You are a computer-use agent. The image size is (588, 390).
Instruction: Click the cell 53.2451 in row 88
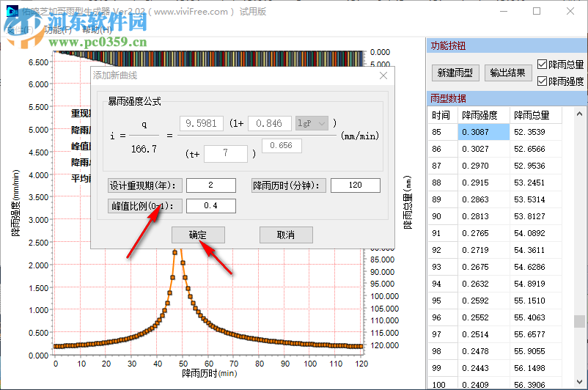[x=535, y=183]
